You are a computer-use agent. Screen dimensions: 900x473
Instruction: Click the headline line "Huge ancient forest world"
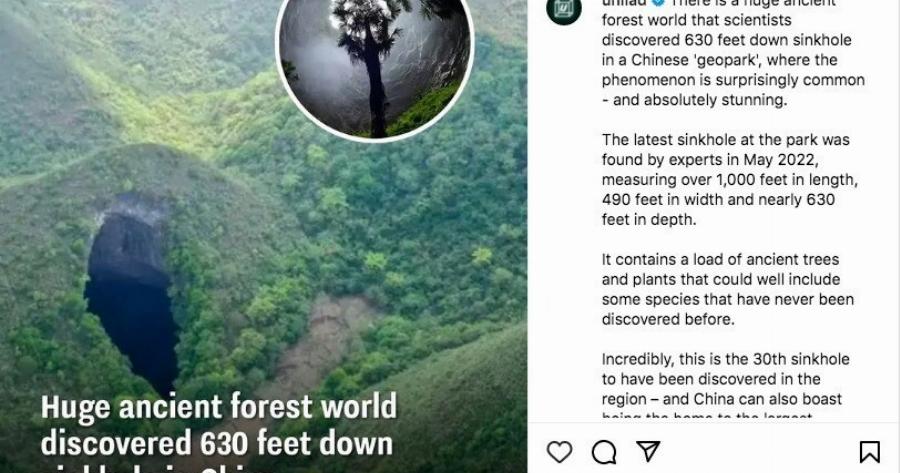click(x=219, y=407)
